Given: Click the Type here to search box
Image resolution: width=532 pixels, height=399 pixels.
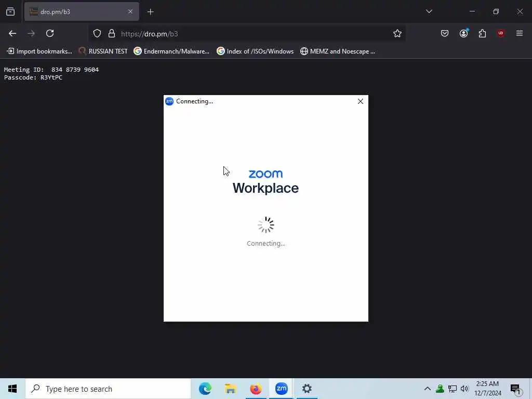Looking at the screenshot, I should click(x=108, y=389).
